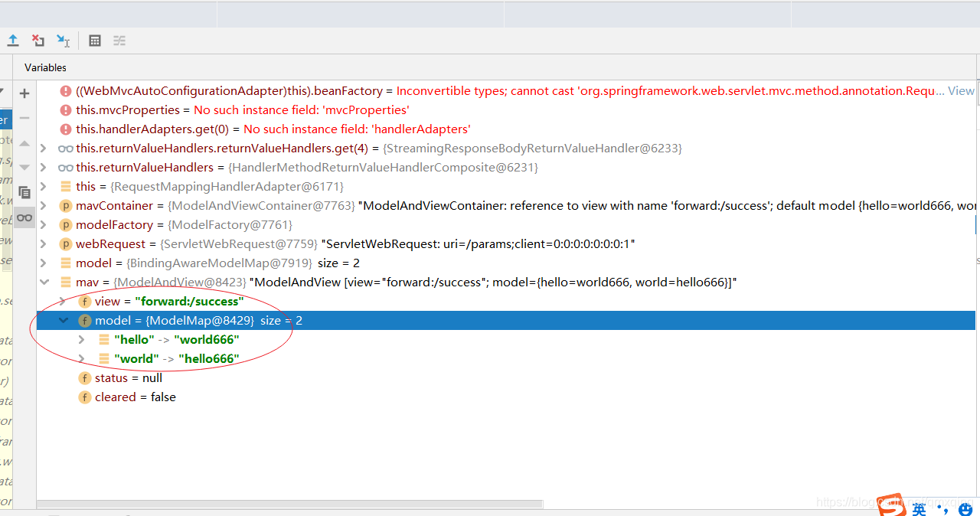Expand the mavContainer variable node
The width and height of the screenshot is (980, 516).
[44, 206]
